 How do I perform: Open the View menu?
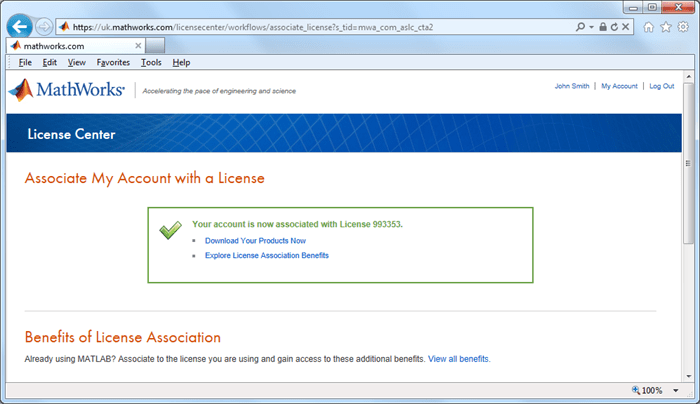click(77, 62)
